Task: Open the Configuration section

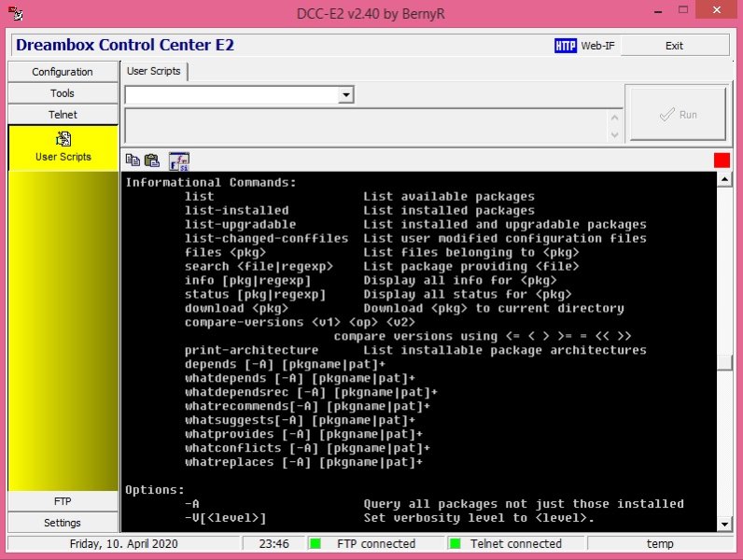Action: coord(63,72)
